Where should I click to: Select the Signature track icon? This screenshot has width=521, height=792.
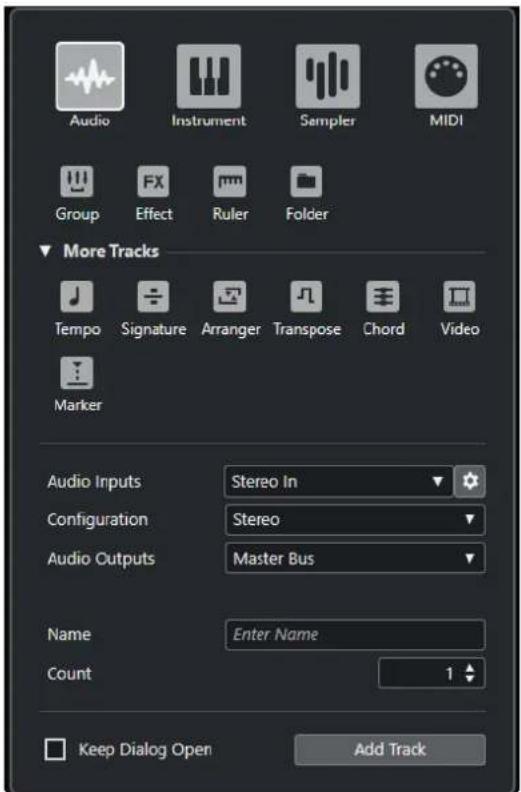coord(154,296)
